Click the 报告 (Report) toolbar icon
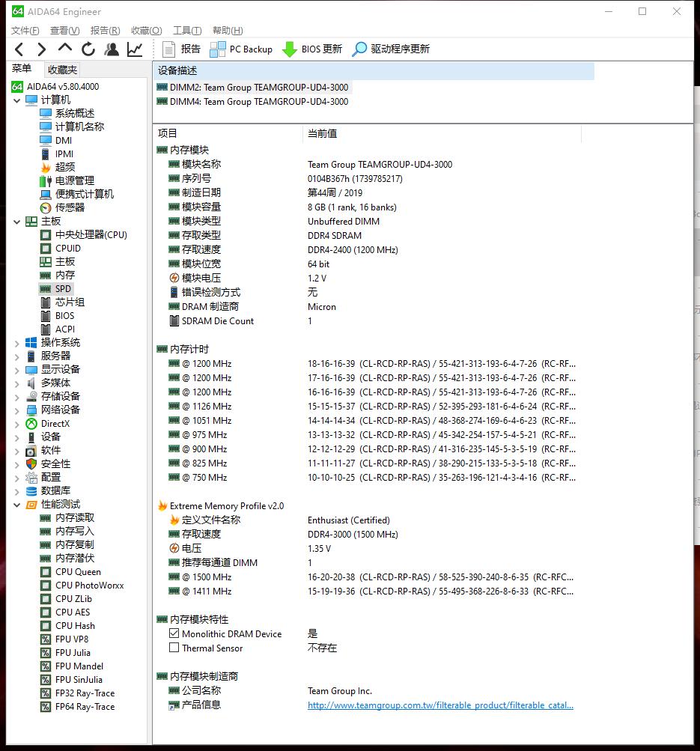Image resolution: width=700 pixels, height=751 pixels. pyautogui.click(x=180, y=49)
